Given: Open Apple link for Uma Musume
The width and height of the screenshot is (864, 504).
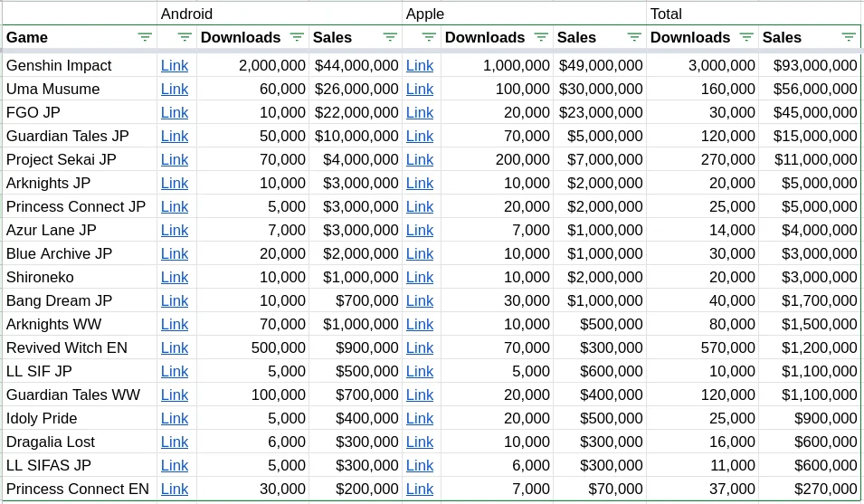Looking at the screenshot, I should click(420, 89).
